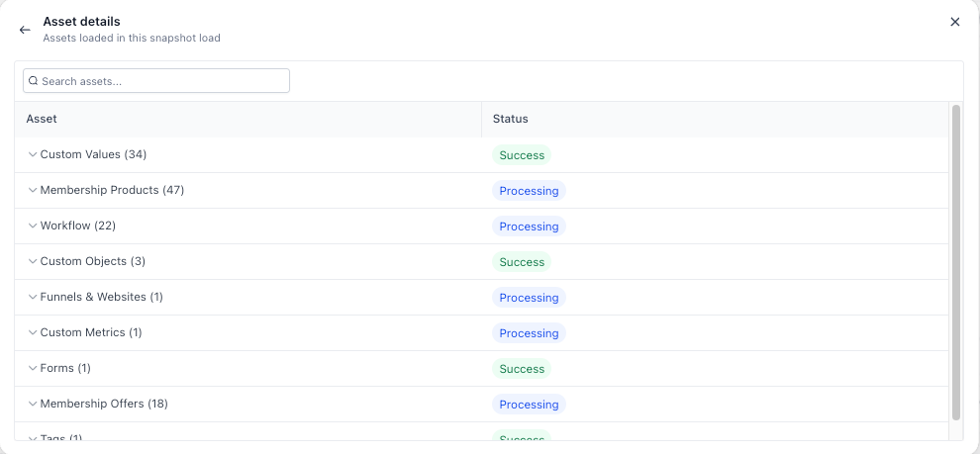This screenshot has width=980, height=454.
Task: Click the Status column header
Action: [x=715, y=119]
